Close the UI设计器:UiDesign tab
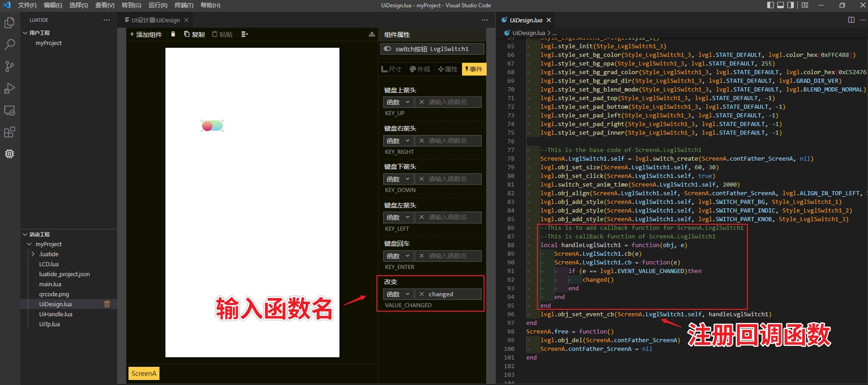The image size is (868, 385). [x=186, y=20]
